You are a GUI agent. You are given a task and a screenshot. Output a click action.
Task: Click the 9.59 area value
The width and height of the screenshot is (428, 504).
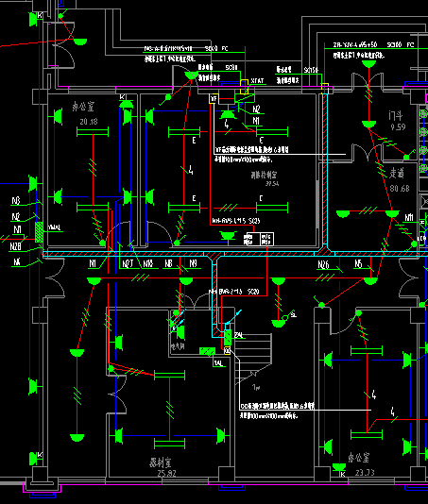tap(398, 127)
